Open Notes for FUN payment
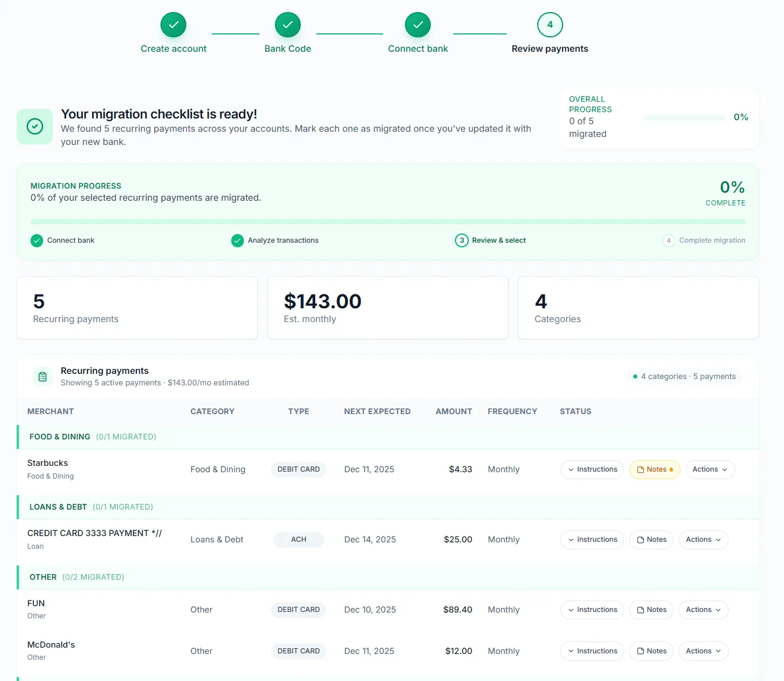Viewport: 784px width, 681px height. click(651, 610)
